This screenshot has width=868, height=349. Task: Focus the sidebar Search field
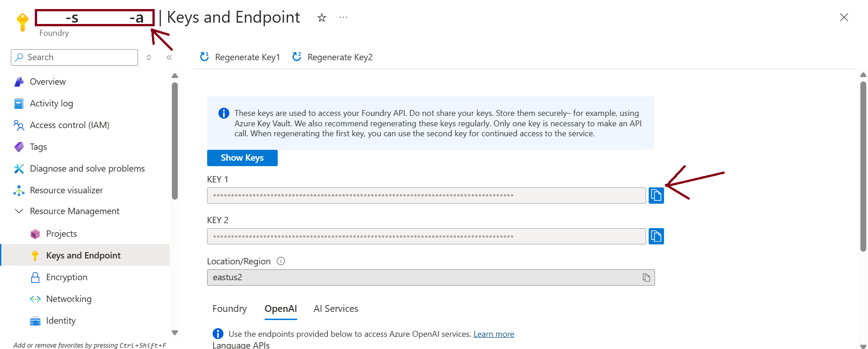click(x=74, y=57)
